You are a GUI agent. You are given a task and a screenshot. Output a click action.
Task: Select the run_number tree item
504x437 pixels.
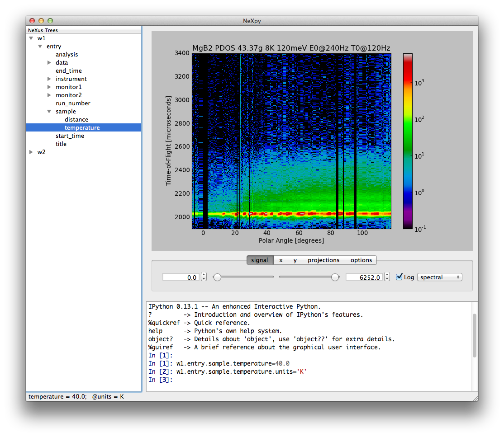point(73,103)
